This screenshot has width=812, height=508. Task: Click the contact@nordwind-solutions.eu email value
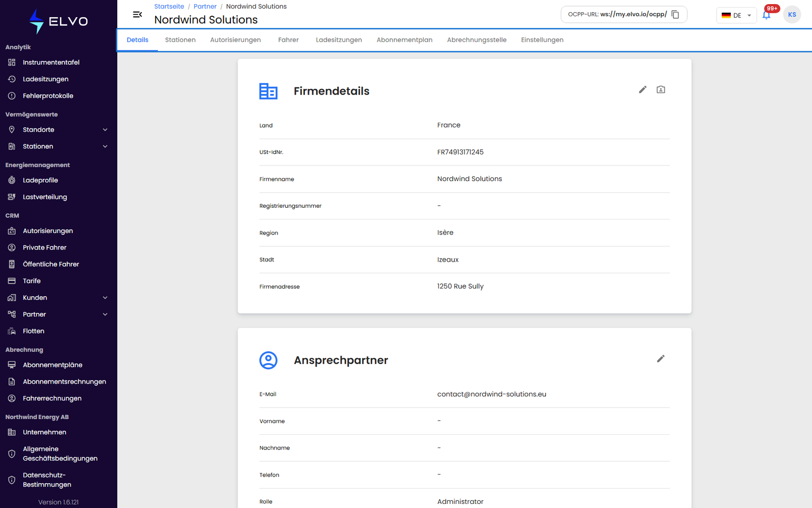tap(492, 394)
